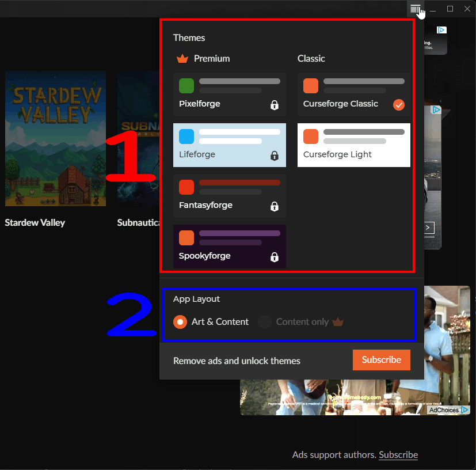Screen dimensions: 476x470
Task: Click the AdChoices label on bottom ad
Action: (x=444, y=410)
